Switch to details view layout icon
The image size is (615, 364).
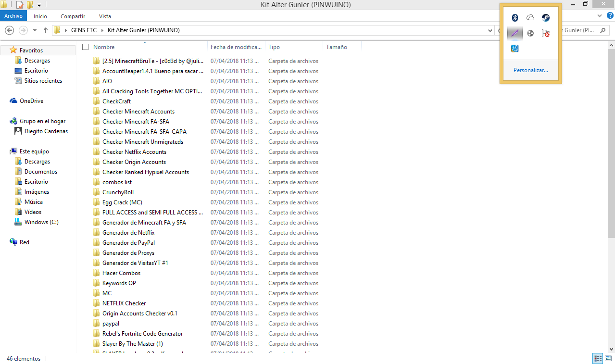598,358
